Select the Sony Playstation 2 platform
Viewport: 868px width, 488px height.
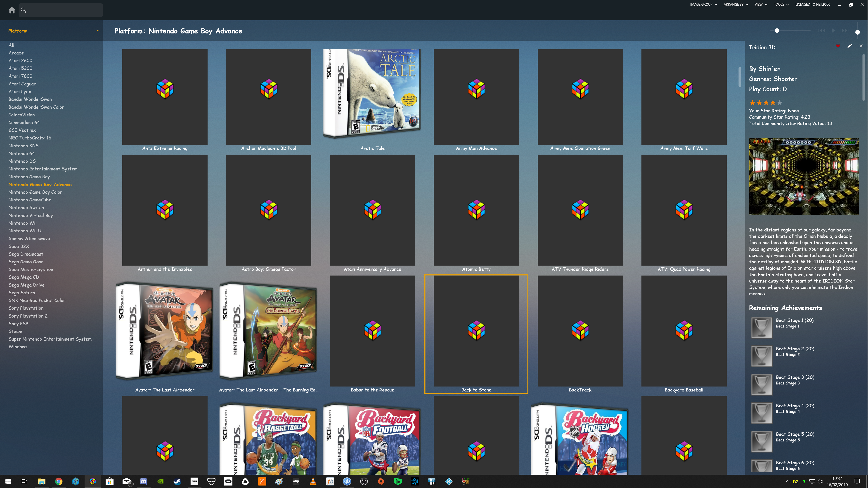[x=28, y=316]
